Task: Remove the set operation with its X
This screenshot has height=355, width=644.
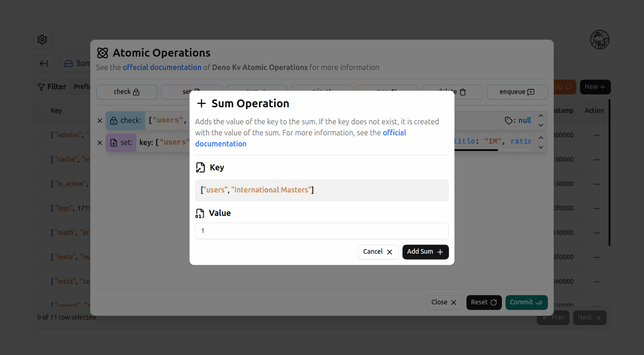Action: 100,143
